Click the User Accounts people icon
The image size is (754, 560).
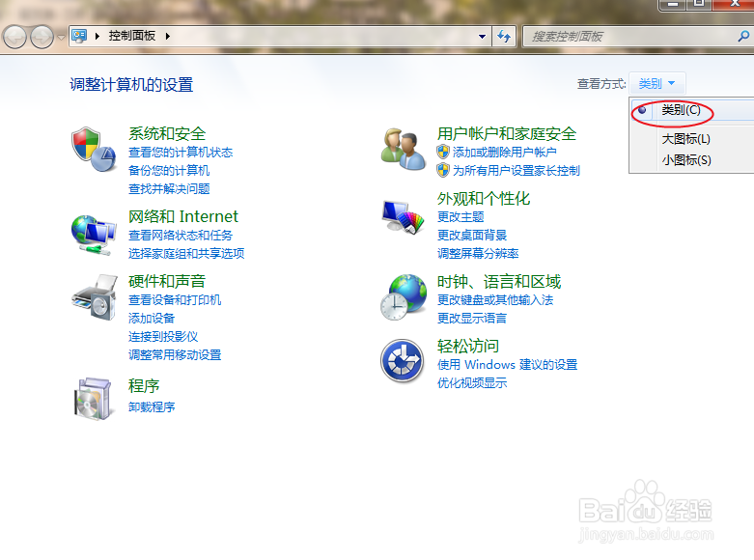coord(403,149)
